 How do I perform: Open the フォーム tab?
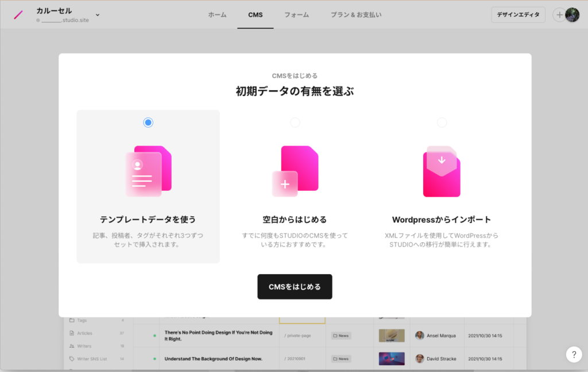pos(296,14)
